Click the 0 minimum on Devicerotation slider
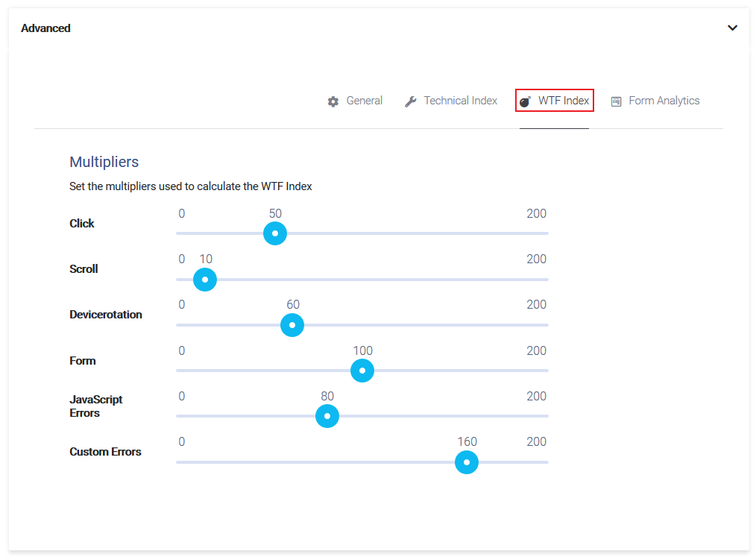The width and height of the screenshot is (756, 557). pos(182,305)
